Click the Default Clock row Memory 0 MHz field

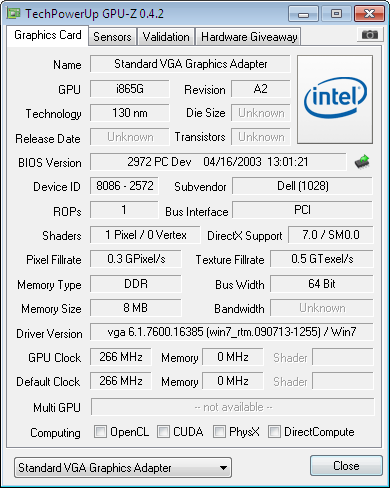pyautogui.click(x=233, y=381)
